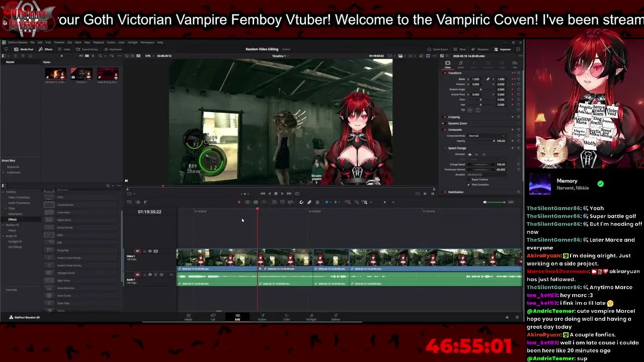Image resolution: width=644 pixels, height=362 pixels.
Task: Toggle the Composite section switch
Action: [445, 130]
